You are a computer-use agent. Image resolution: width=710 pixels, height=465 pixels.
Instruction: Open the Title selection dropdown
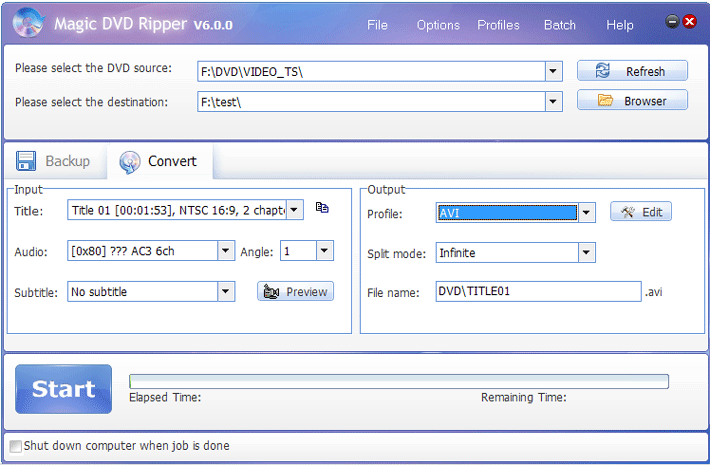coord(294,210)
